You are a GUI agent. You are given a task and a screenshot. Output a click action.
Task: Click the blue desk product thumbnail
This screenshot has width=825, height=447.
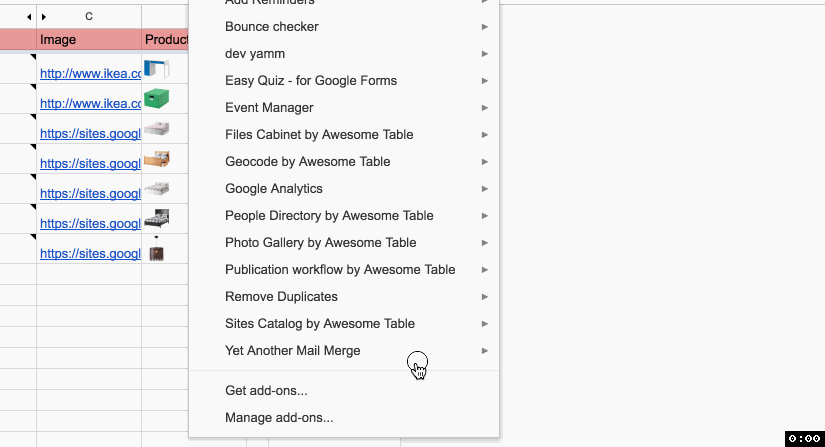point(157,69)
